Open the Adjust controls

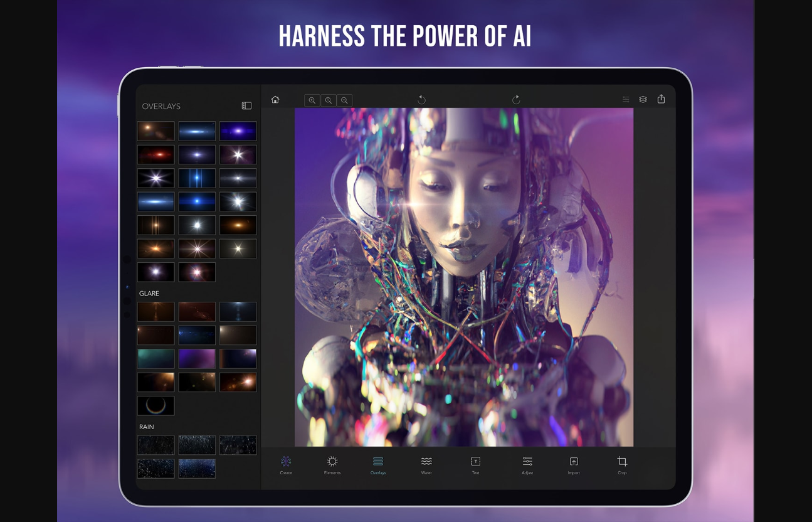(x=527, y=465)
